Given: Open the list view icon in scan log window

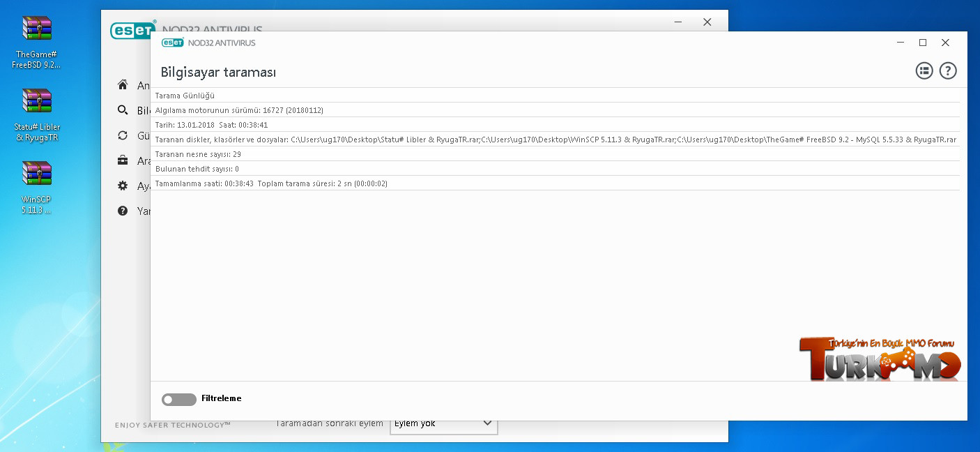Looking at the screenshot, I should [x=924, y=70].
